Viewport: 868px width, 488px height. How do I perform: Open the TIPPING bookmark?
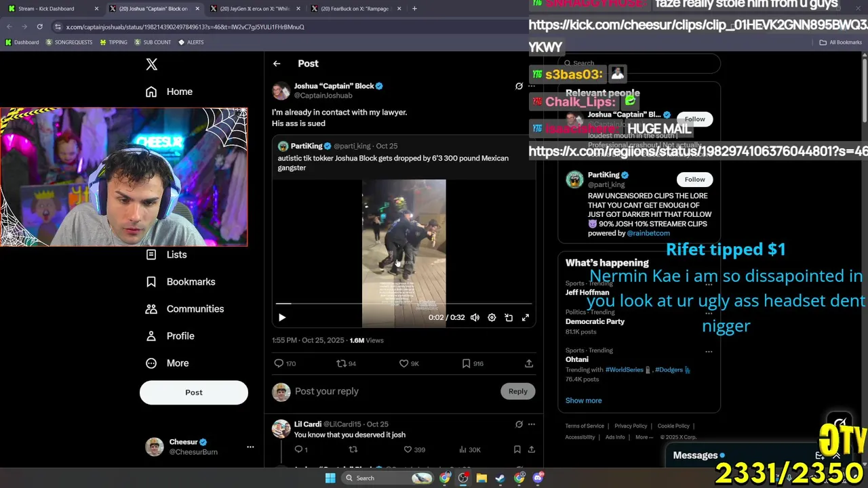(113, 42)
